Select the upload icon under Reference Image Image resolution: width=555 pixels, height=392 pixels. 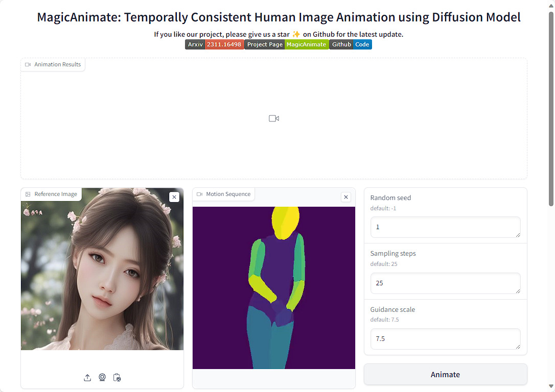tap(87, 378)
